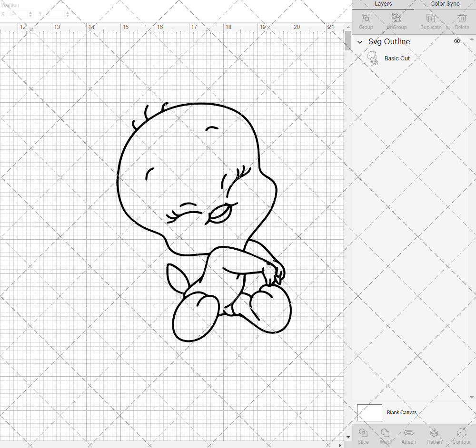The width and height of the screenshot is (476, 448).
Task: Click the X position input field
Action: click(18, 14)
